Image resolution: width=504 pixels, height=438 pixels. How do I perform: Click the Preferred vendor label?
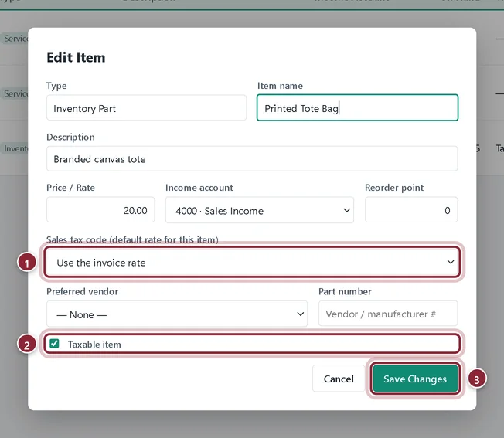click(x=82, y=291)
